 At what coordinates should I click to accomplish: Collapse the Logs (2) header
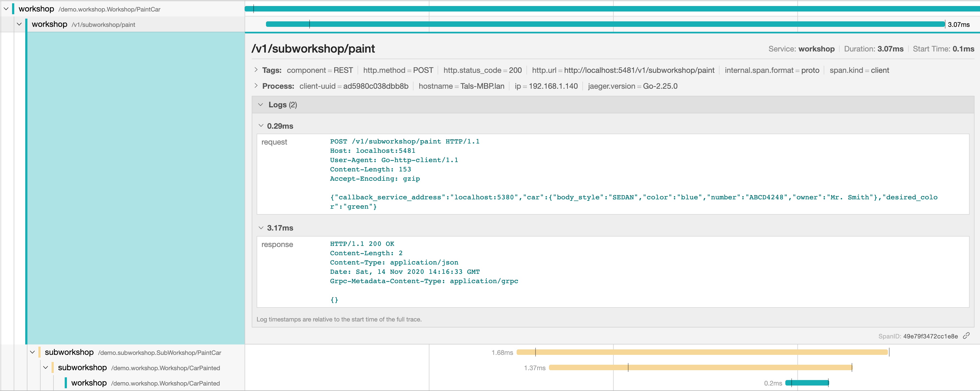(x=260, y=105)
